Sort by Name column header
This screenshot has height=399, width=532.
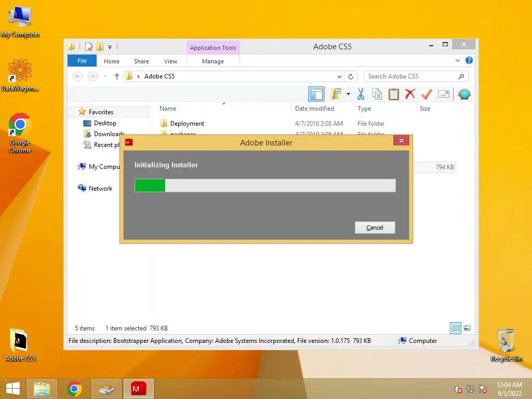click(168, 109)
